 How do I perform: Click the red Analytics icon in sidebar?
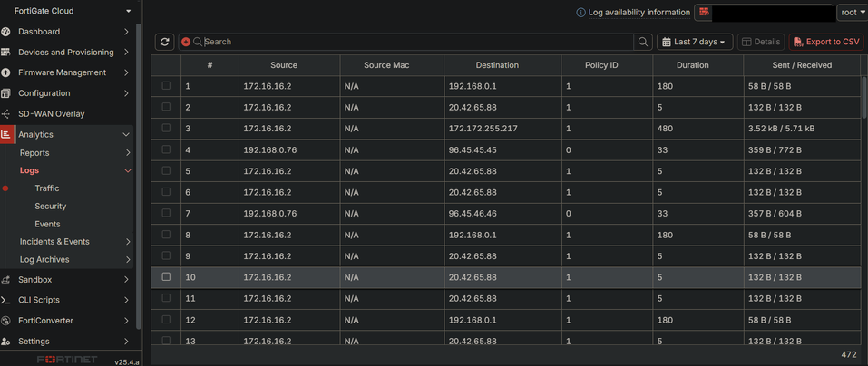(6, 134)
